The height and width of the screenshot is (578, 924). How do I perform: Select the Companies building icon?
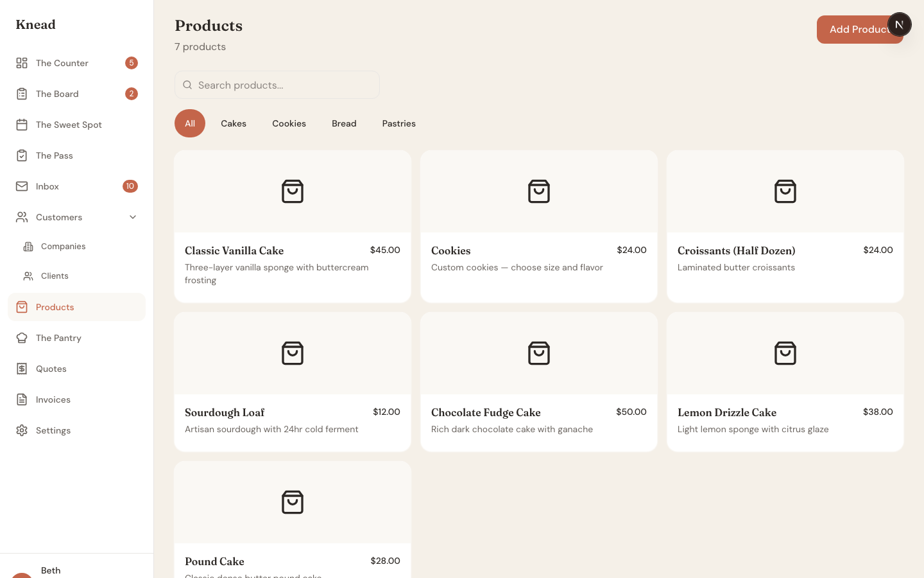[x=28, y=247]
